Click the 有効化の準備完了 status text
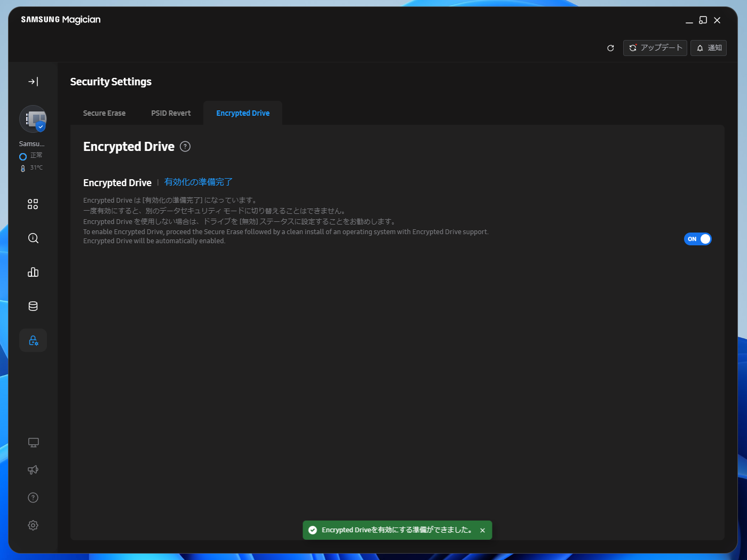Image resolution: width=747 pixels, height=560 pixels. [198, 182]
